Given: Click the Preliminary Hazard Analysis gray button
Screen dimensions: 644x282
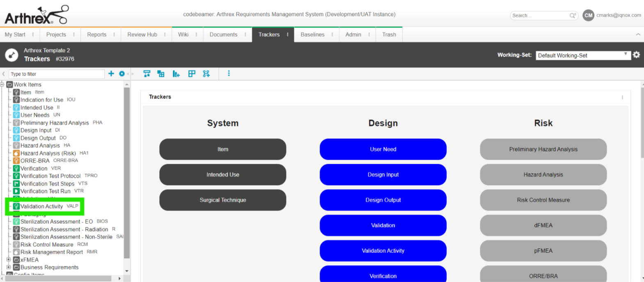Looking at the screenshot, I should pos(543,149).
